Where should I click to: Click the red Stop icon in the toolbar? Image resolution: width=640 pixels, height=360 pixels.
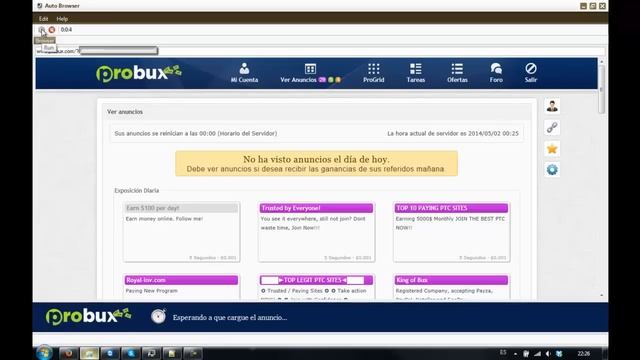(52, 30)
